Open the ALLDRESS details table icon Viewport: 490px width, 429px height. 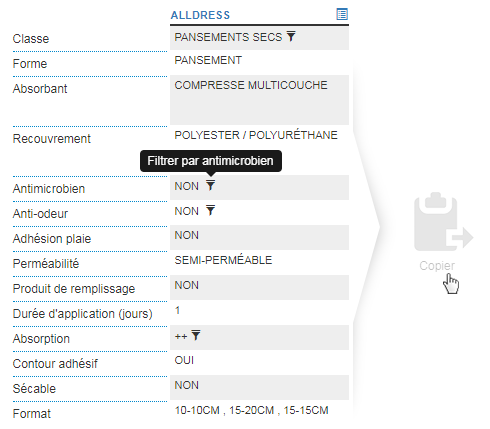pos(342,14)
